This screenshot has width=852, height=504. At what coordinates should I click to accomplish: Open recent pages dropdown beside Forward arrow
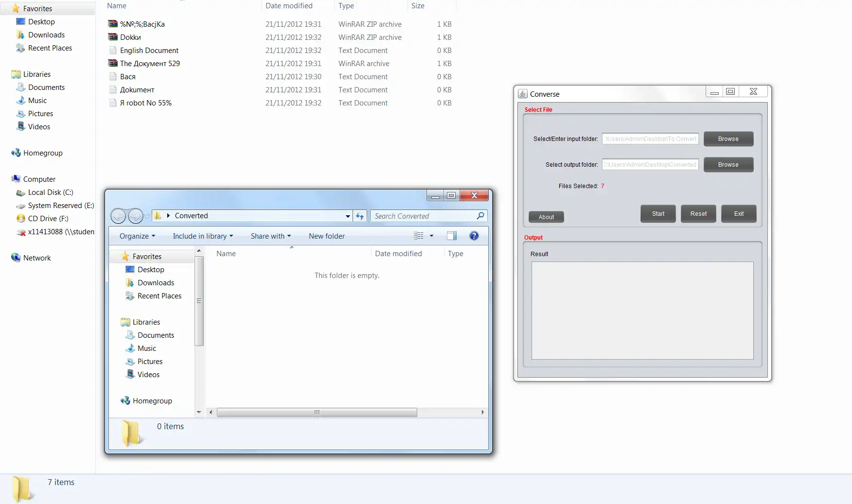pos(147,216)
